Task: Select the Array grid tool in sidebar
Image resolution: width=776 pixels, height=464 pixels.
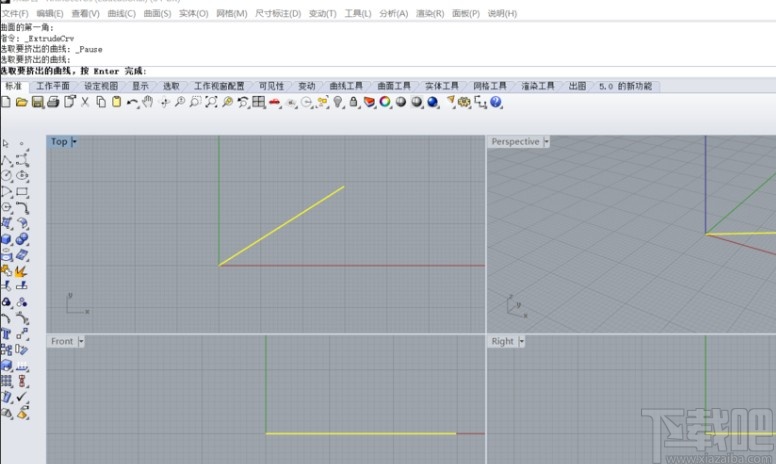Action: tap(6, 381)
